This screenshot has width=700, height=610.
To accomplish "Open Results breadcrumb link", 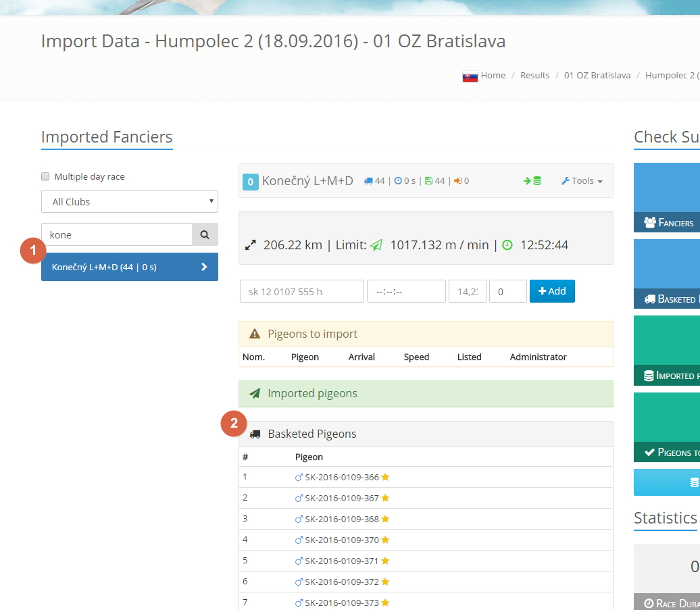I will click(x=534, y=76).
